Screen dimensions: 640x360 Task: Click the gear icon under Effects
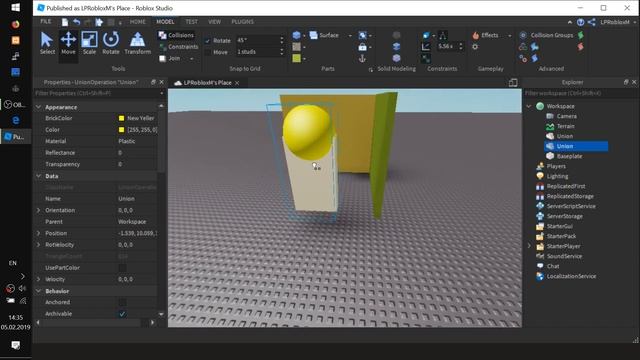475,47
